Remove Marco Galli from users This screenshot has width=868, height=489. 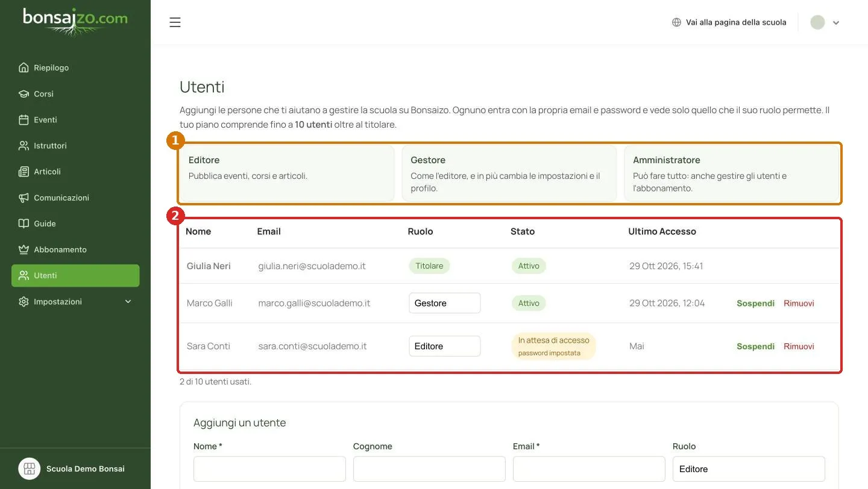(799, 304)
